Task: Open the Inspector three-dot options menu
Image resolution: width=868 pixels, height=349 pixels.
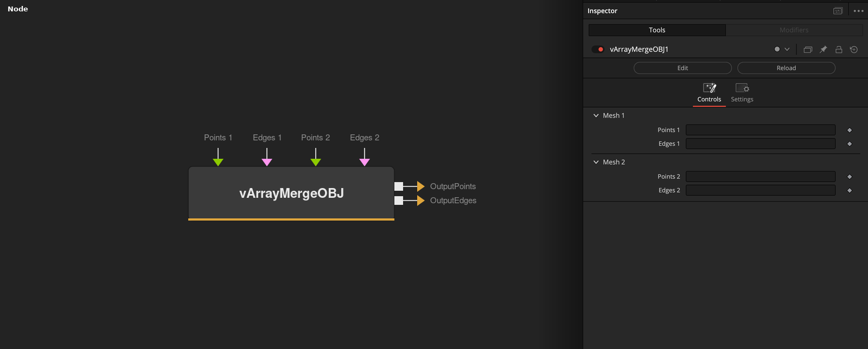Action: [x=858, y=11]
